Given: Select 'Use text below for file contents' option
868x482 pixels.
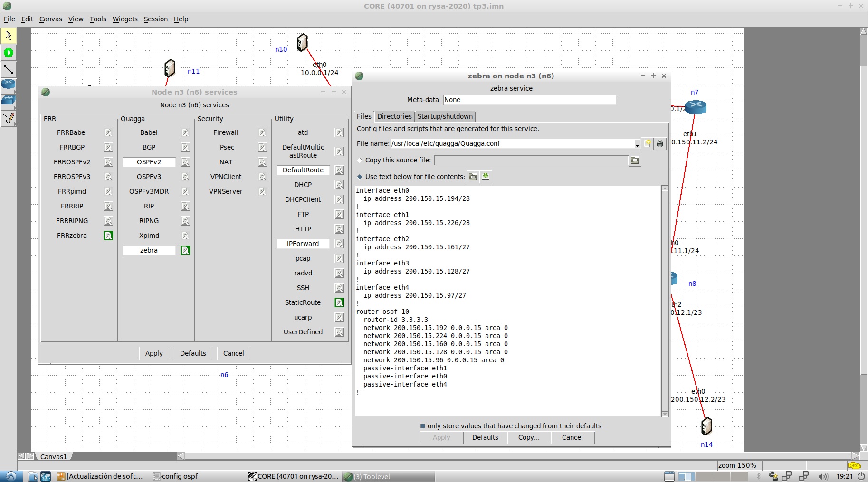Looking at the screenshot, I should tap(360, 177).
